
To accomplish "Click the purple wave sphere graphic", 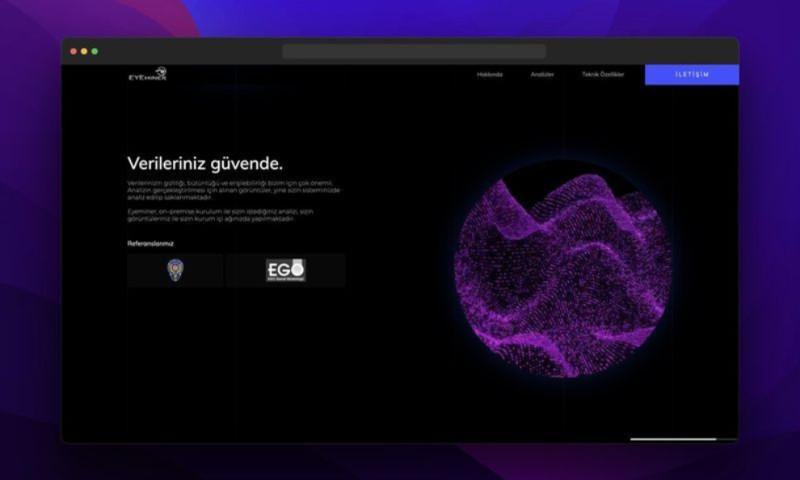I will click(x=562, y=268).
